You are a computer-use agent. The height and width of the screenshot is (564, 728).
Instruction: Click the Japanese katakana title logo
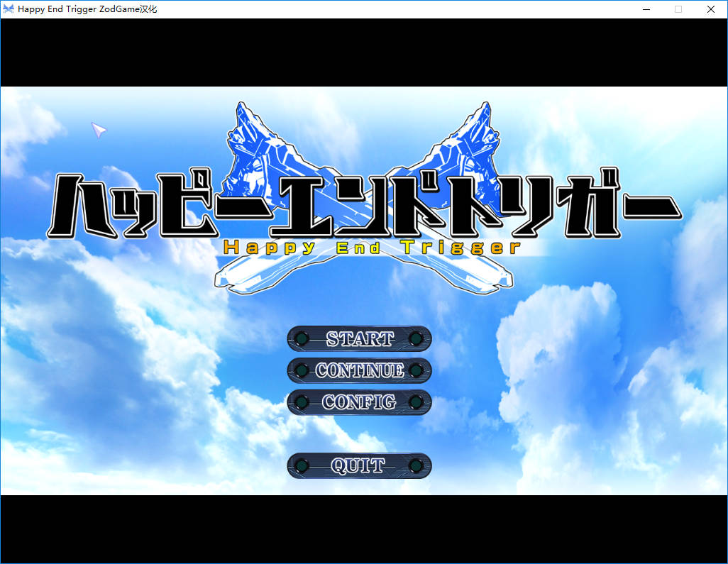(x=363, y=206)
